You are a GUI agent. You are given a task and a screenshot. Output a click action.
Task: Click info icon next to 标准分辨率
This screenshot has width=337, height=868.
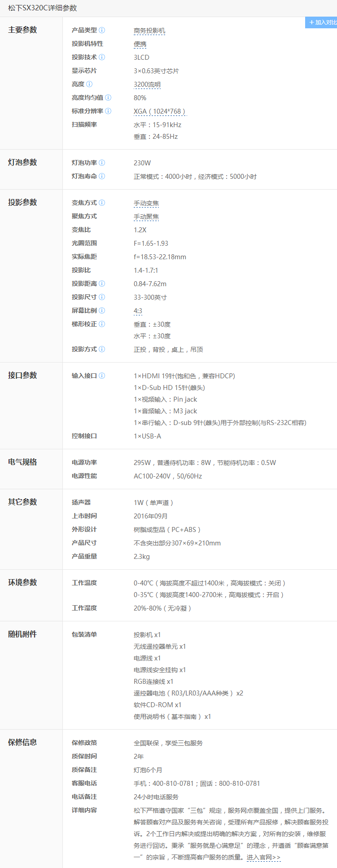point(108,111)
